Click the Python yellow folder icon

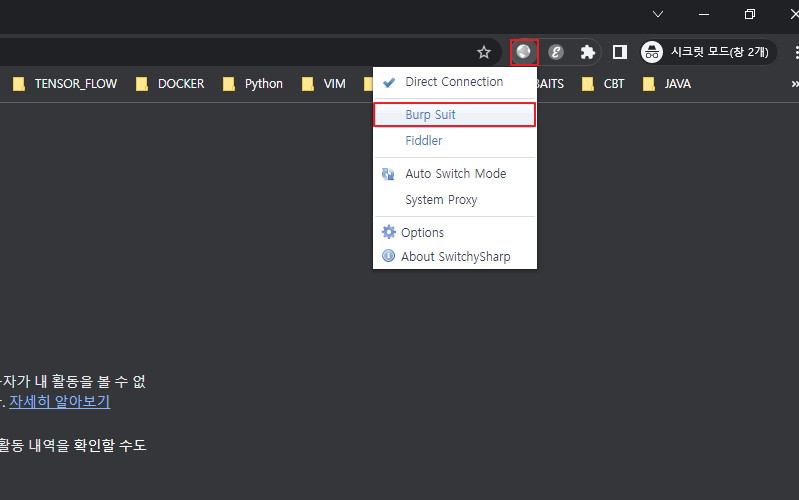pos(229,84)
